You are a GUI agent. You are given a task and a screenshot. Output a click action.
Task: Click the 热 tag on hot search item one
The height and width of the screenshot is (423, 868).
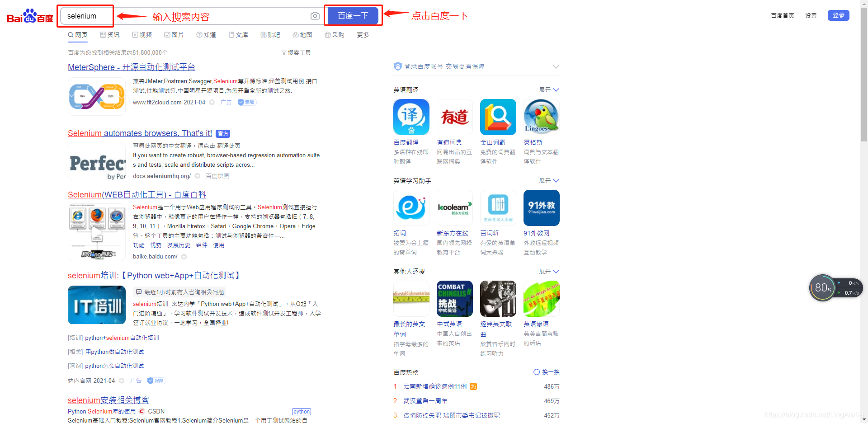[473, 386]
